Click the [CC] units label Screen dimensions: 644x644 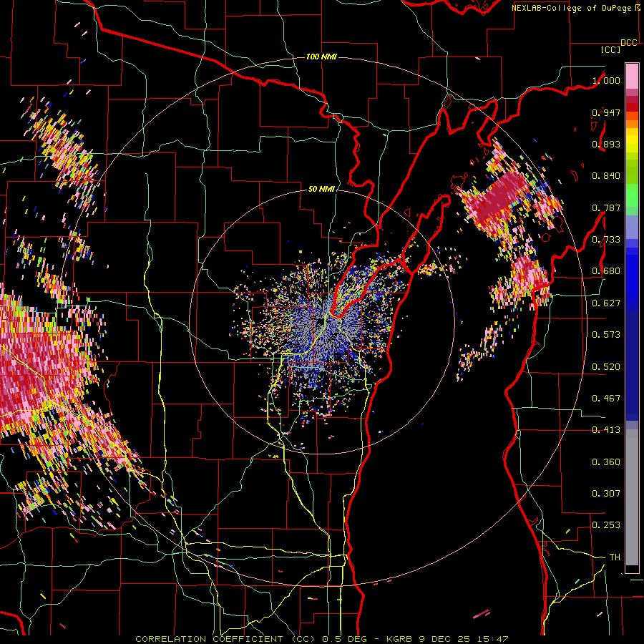point(611,49)
